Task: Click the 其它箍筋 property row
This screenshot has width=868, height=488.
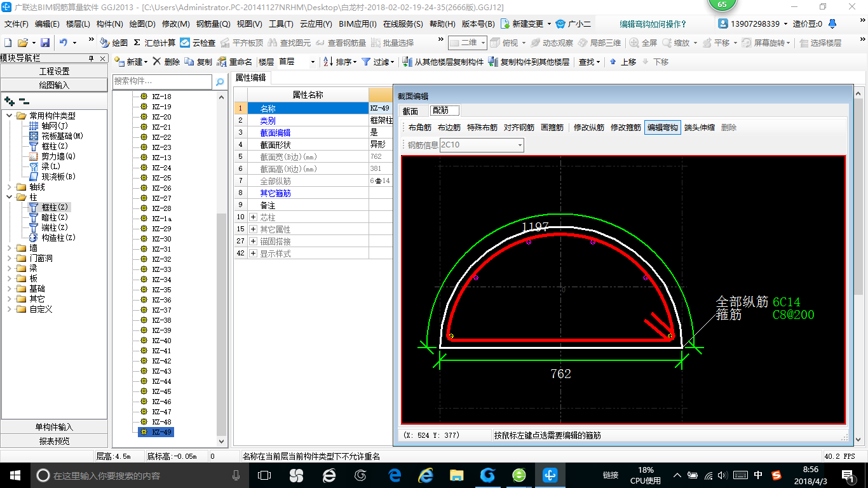Action: 314,193
